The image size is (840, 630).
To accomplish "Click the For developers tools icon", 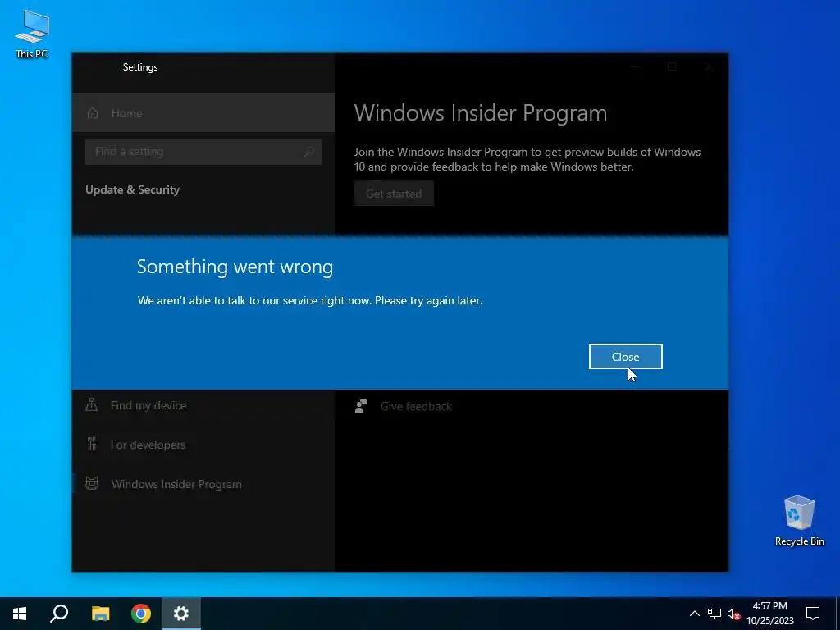I will 92,444.
